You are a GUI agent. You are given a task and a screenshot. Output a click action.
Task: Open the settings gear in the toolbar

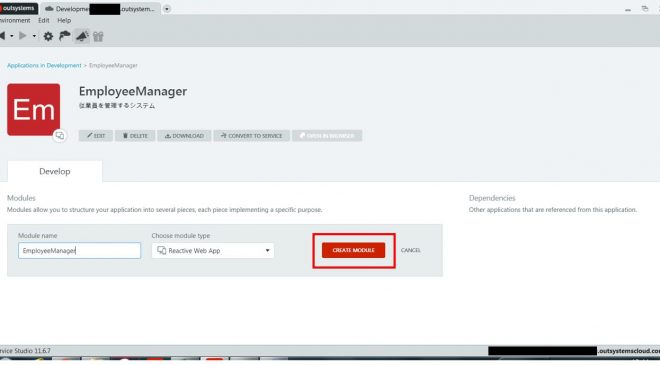point(48,37)
